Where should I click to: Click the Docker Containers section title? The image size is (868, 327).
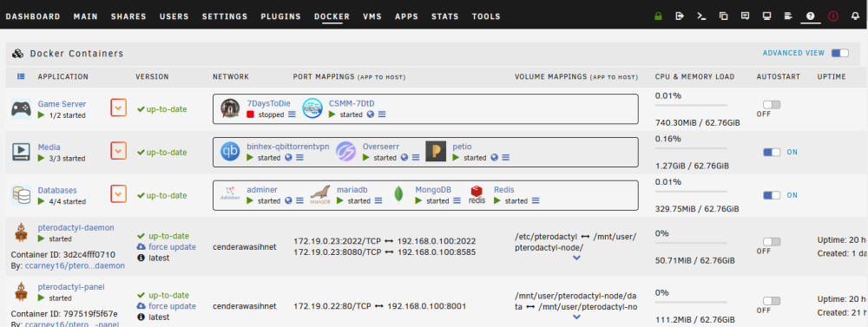76,54
